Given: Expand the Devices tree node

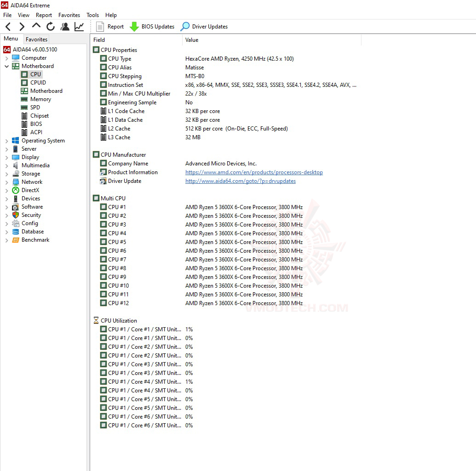Looking at the screenshot, I should click(6, 199).
